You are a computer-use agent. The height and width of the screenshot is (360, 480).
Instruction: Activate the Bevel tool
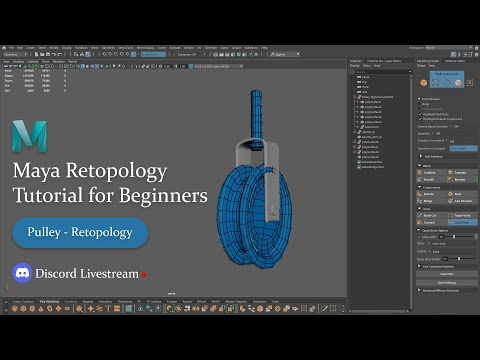(462, 194)
